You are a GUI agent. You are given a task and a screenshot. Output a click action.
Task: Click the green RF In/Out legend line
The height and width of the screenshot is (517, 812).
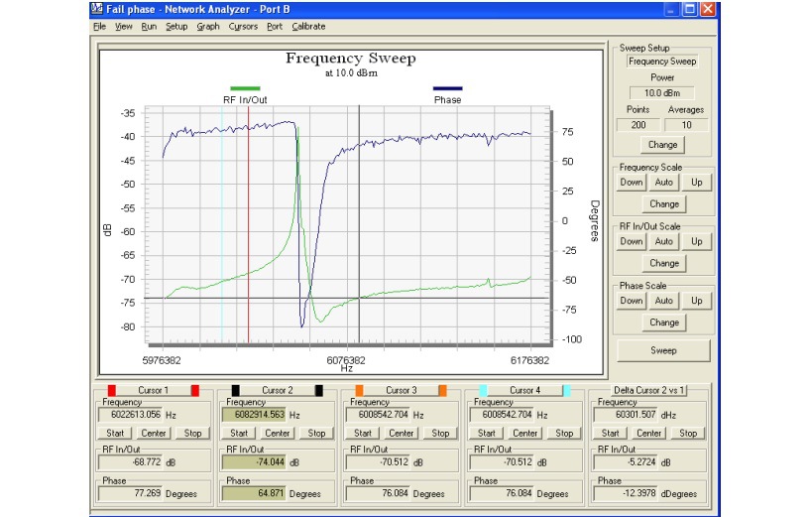click(x=245, y=88)
